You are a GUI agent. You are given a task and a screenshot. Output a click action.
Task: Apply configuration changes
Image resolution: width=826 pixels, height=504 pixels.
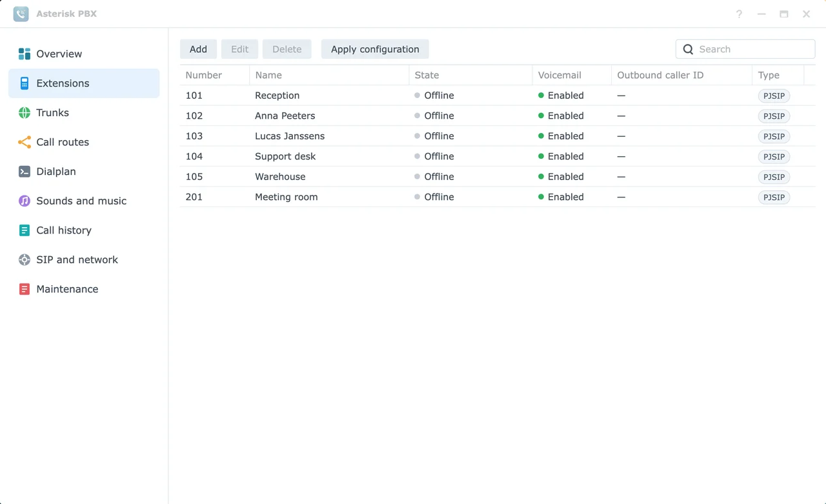click(x=375, y=49)
